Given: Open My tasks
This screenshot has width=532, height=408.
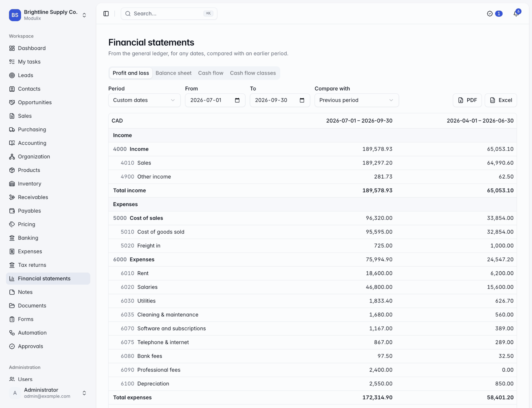Looking at the screenshot, I should click(x=48, y=62).
